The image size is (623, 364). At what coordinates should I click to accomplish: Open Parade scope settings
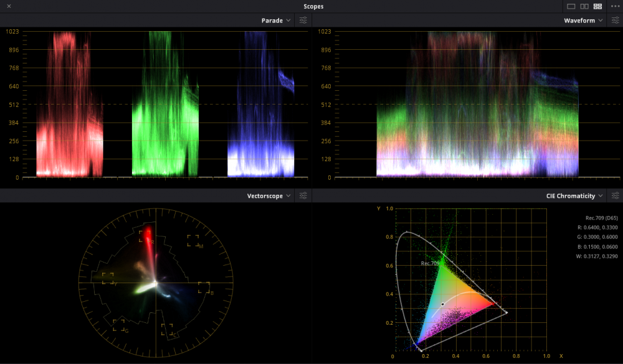point(303,21)
